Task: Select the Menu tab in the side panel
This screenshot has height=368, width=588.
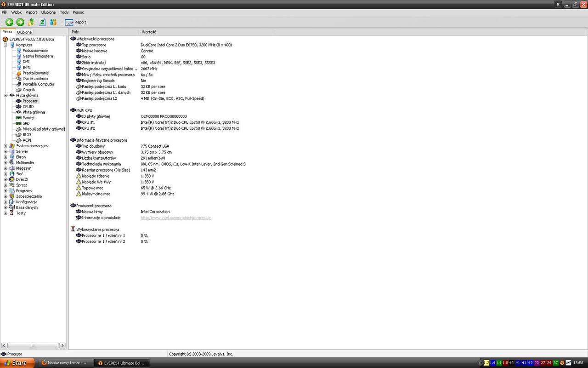Action: point(7,32)
